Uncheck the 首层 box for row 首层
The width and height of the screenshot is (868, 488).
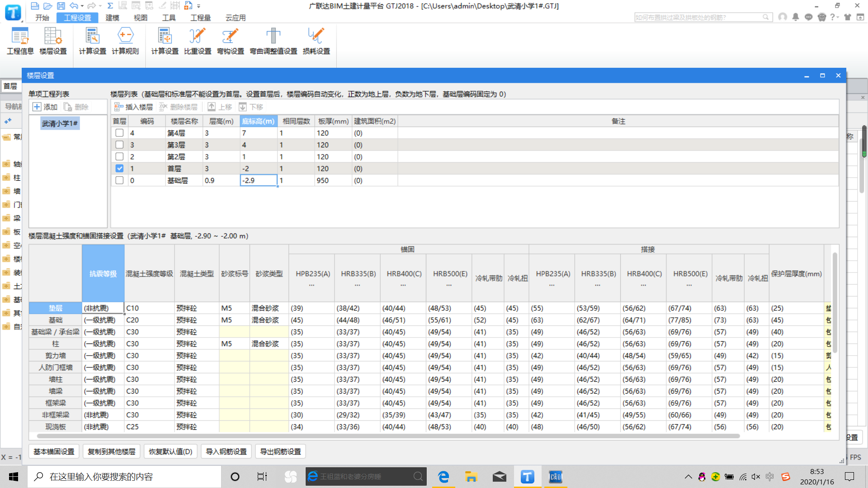[119, 168]
